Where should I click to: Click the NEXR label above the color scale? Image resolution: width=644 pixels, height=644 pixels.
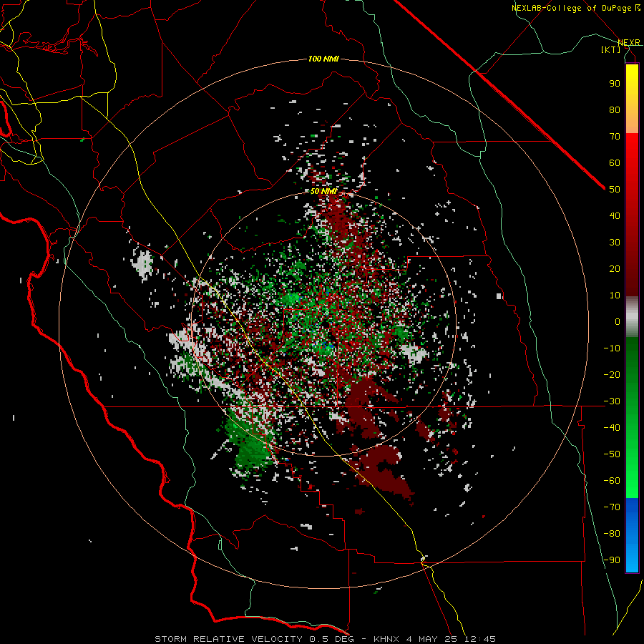[629, 42]
